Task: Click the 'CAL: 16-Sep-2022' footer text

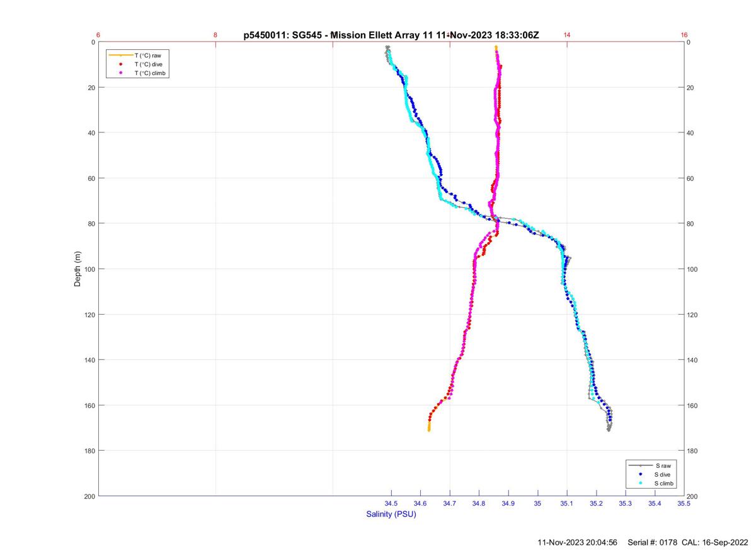Action: 715,542
